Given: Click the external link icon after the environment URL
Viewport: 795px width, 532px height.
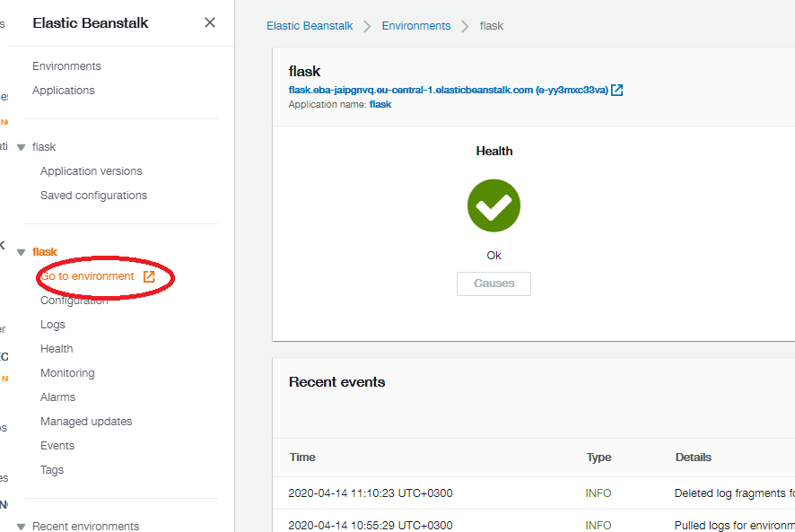Looking at the screenshot, I should [x=617, y=91].
